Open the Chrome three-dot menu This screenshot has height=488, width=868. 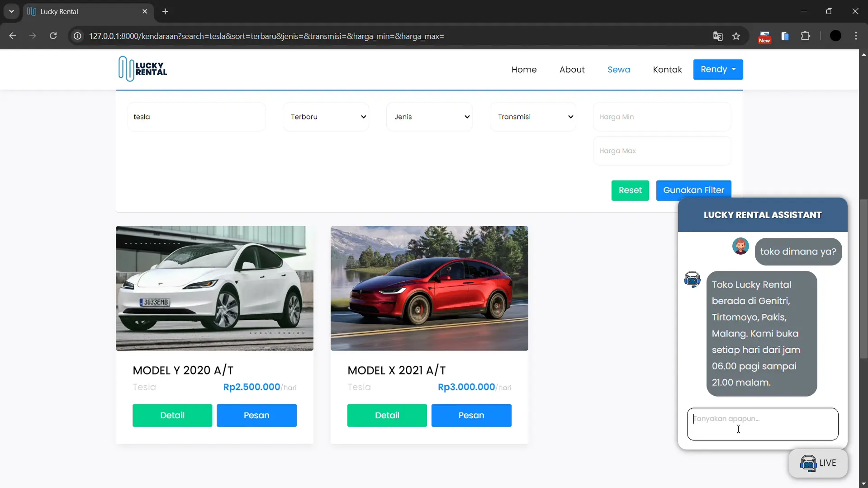856,36
